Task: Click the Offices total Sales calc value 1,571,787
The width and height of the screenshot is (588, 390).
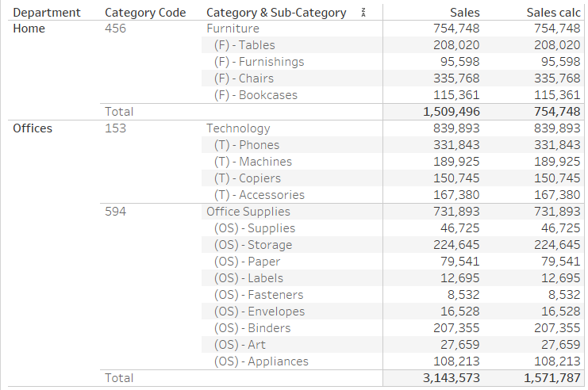Action: (x=552, y=377)
